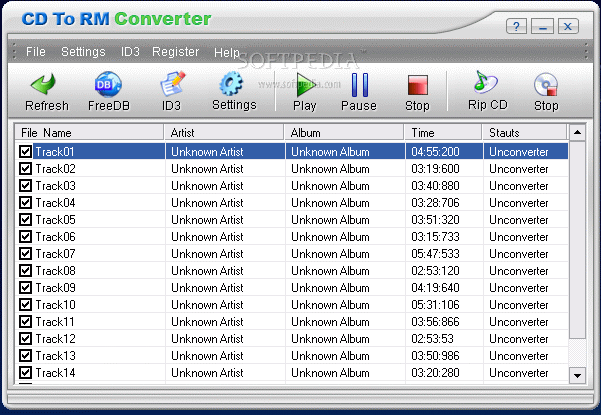Select the Track02 file name
This screenshot has height=415, width=601.
coord(56,169)
